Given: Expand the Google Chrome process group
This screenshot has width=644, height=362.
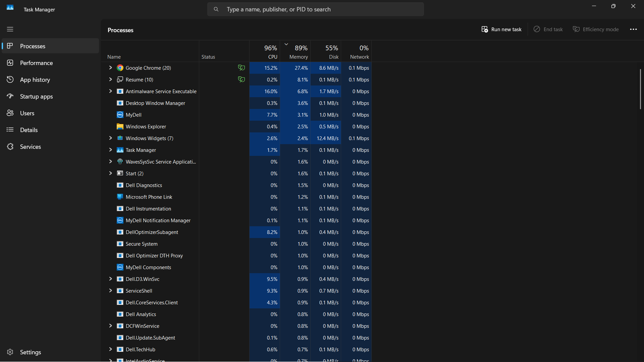Looking at the screenshot, I should pos(110,68).
